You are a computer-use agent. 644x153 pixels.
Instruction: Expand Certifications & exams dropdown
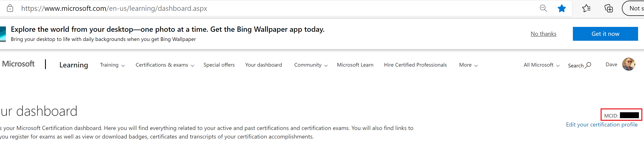coord(165,65)
